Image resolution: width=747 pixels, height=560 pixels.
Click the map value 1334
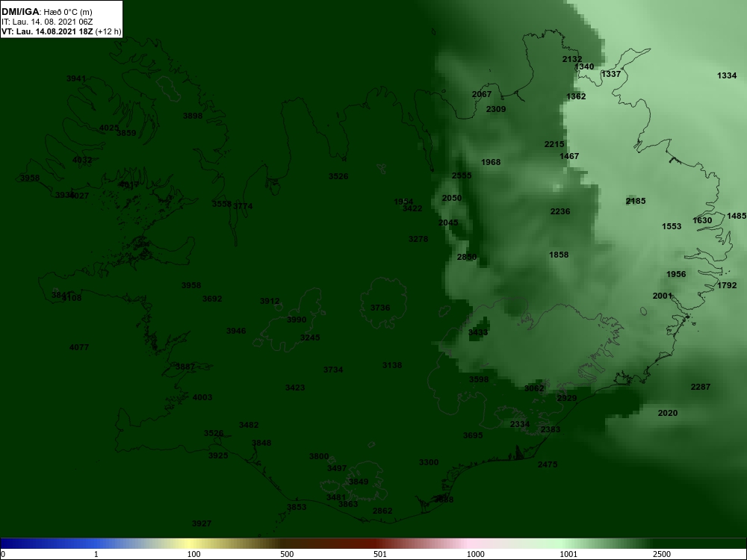pyautogui.click(x=727, y=75)
